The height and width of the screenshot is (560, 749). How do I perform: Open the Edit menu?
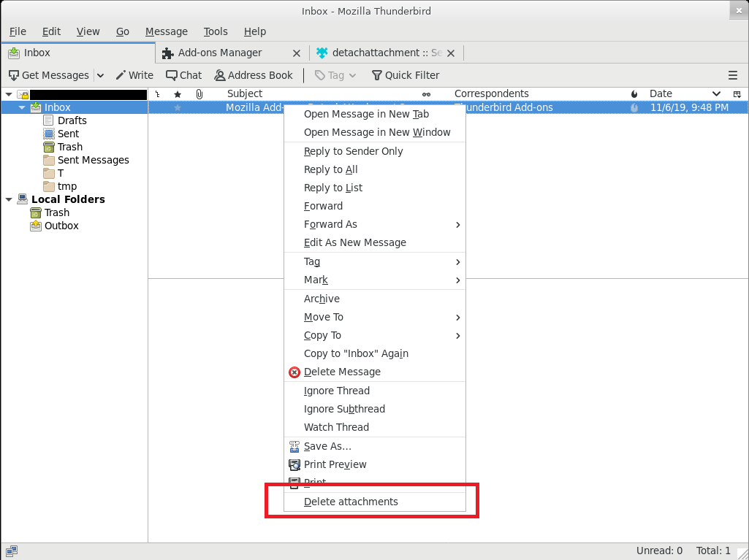51,31
